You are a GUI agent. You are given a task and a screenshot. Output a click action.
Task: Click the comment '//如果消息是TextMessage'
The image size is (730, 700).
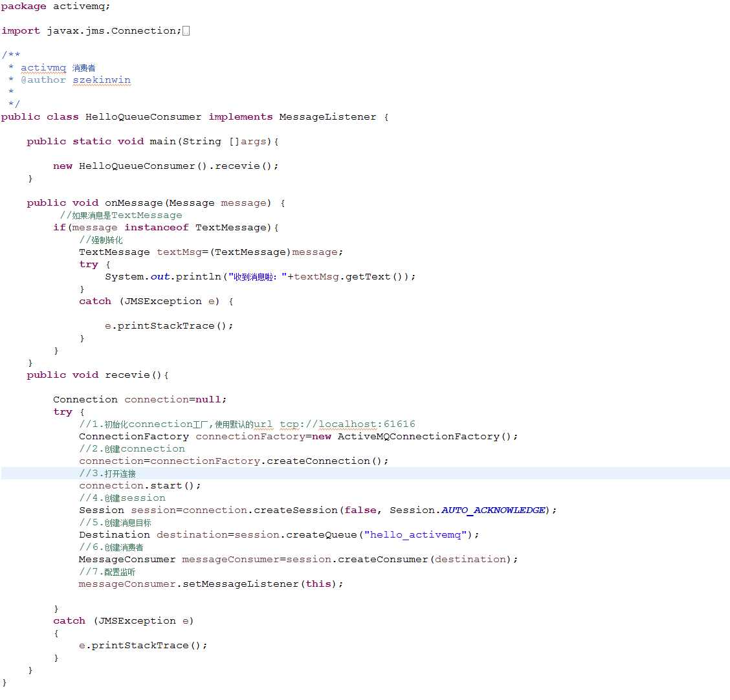(x=121, y=215)
